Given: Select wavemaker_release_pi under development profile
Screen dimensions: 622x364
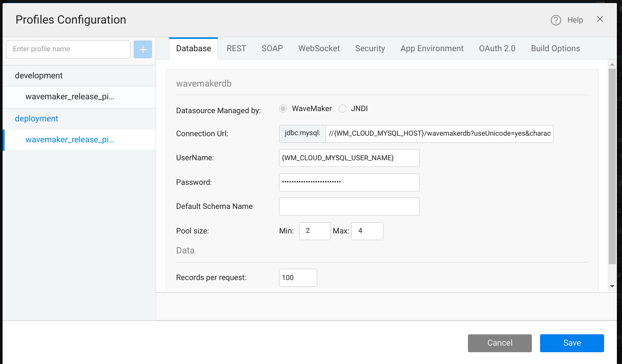Looking at the screenshot, I should pyautogui.click(x=70, y=97).
